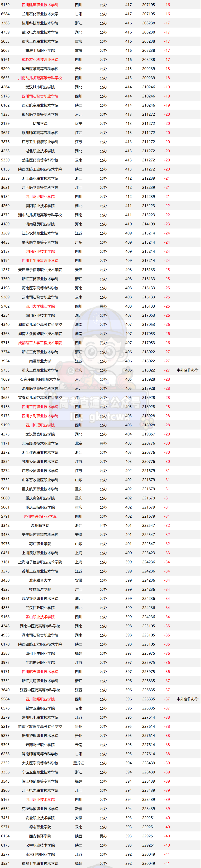Click 湖南大众传媒职业技术学院 entry

[40, 334]
